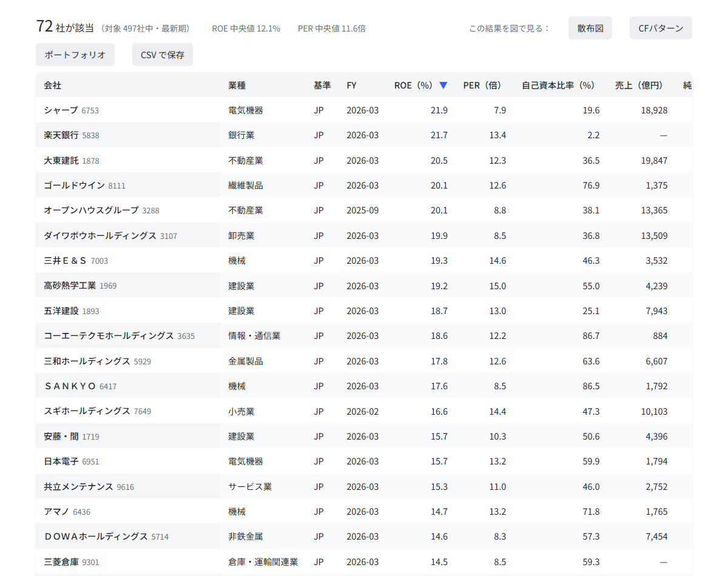
Task: Sort by the PER(倍) column header
Action: coord(485,85)
